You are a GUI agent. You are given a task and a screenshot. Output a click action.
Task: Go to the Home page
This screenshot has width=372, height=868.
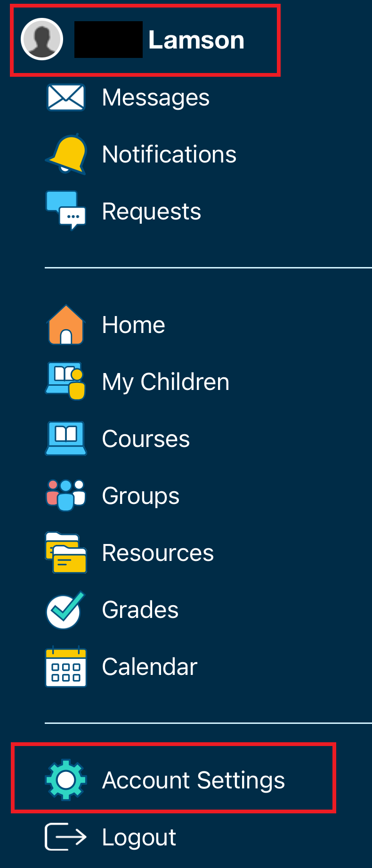[133, 325]
